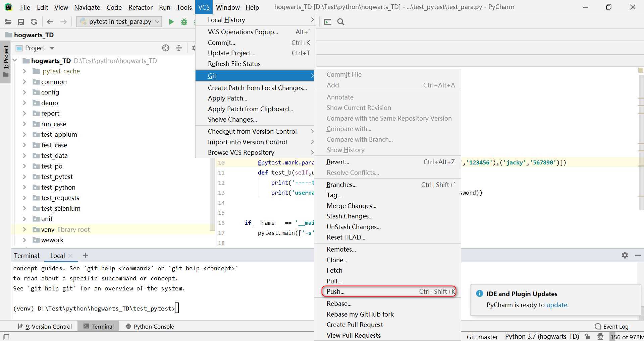The height and width of the screenshot is (341, 644).
Task: Click the Synchronize refresh toolbar icon
Action: pos(34,22)
